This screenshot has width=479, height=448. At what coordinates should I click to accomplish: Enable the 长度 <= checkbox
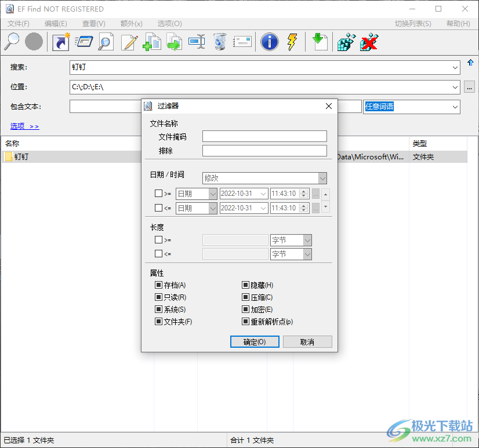(158, 253)
